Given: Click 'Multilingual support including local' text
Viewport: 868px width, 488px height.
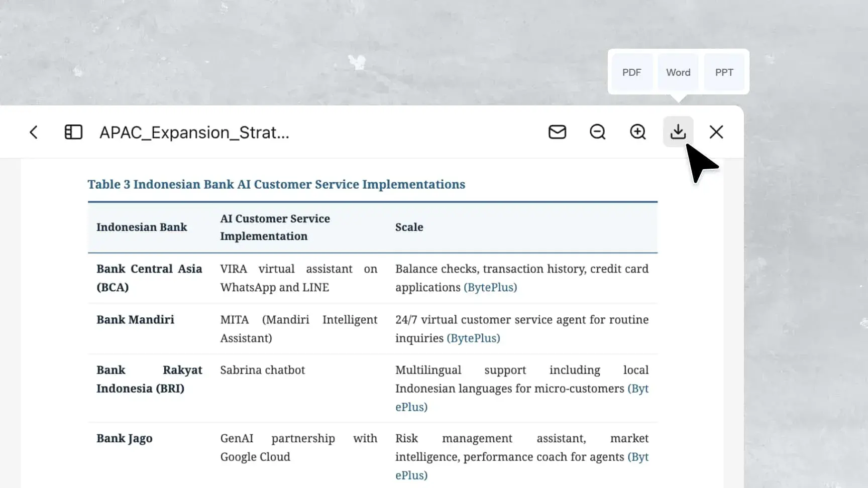Looking at the screenshot, I should pos(522,370).
